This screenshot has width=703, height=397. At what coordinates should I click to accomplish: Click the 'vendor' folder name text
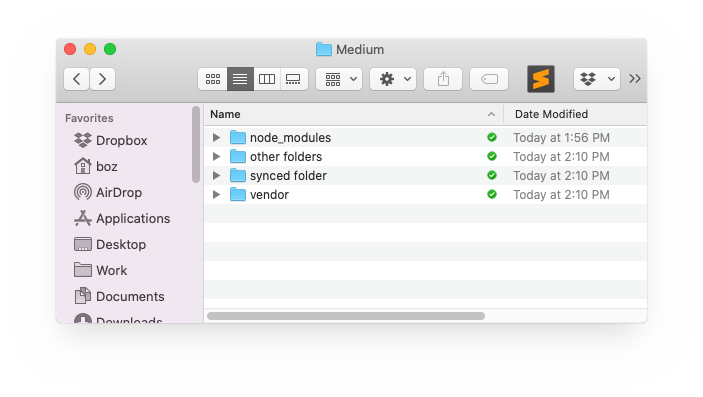269,195
